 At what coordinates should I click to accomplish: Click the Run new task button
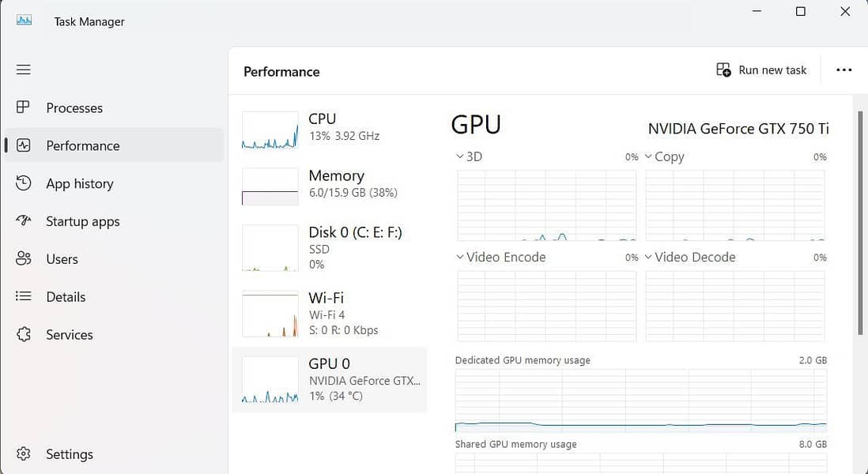coord(761,70)
